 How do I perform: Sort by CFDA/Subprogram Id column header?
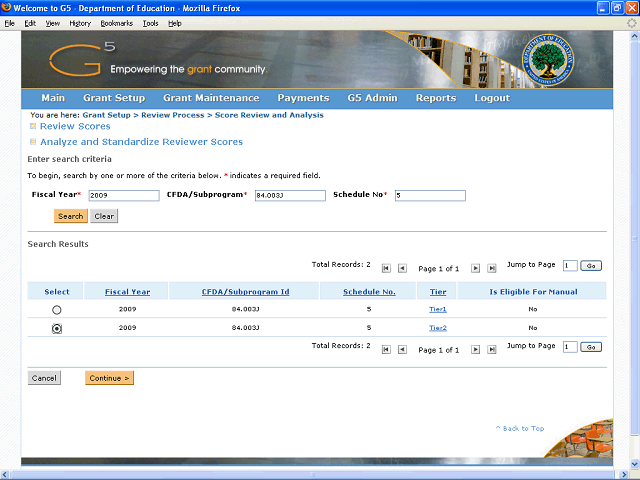(245, 292)
